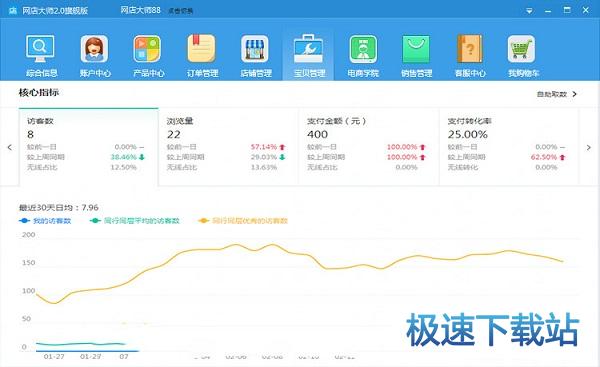Click the 网店大师88 account name
This screenshot has height=367, width=600.
(x=140, y=10)
